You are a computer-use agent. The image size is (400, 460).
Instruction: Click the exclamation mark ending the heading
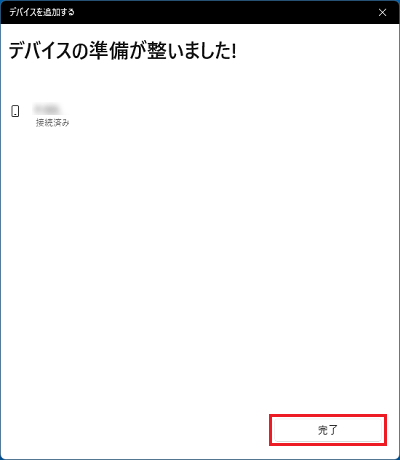[234, 52]
